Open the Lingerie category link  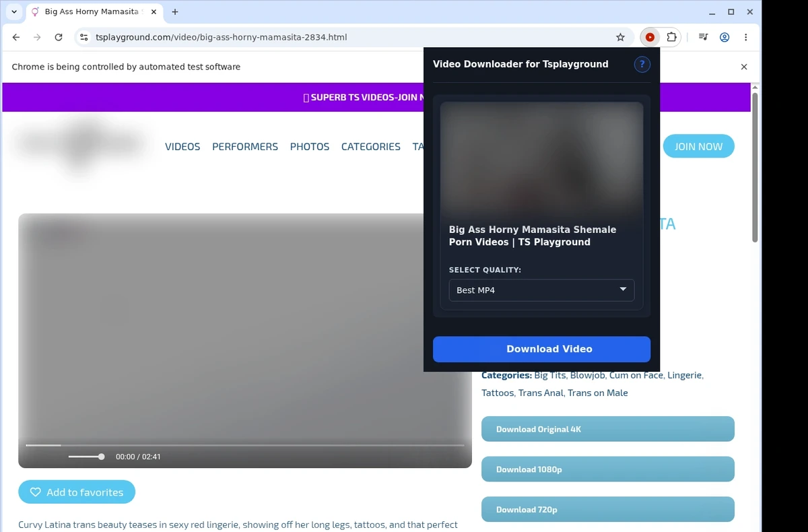point(685,375)
